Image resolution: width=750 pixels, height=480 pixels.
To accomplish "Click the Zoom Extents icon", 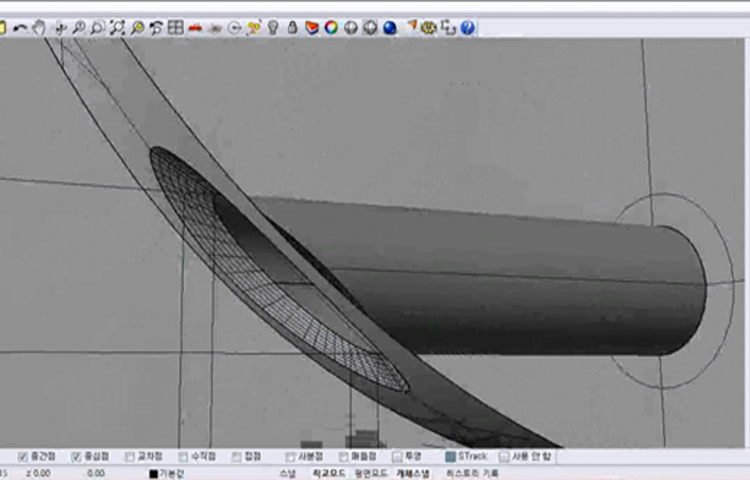I will 117,28.
